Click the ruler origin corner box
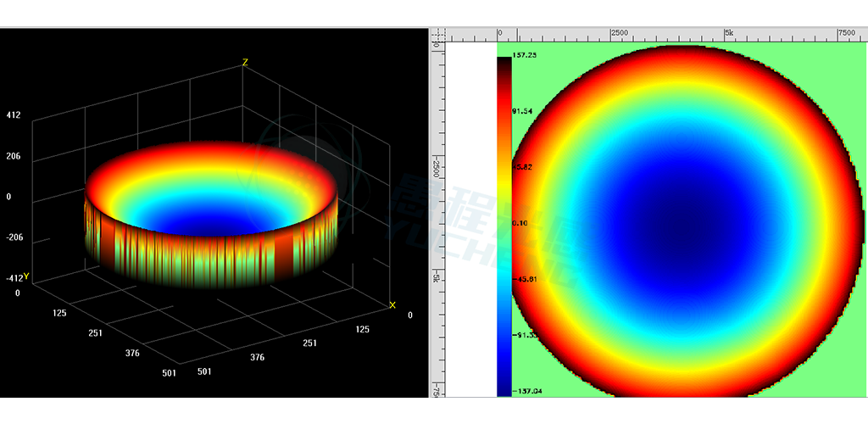 pyautogui.click(x=437, y=34)
